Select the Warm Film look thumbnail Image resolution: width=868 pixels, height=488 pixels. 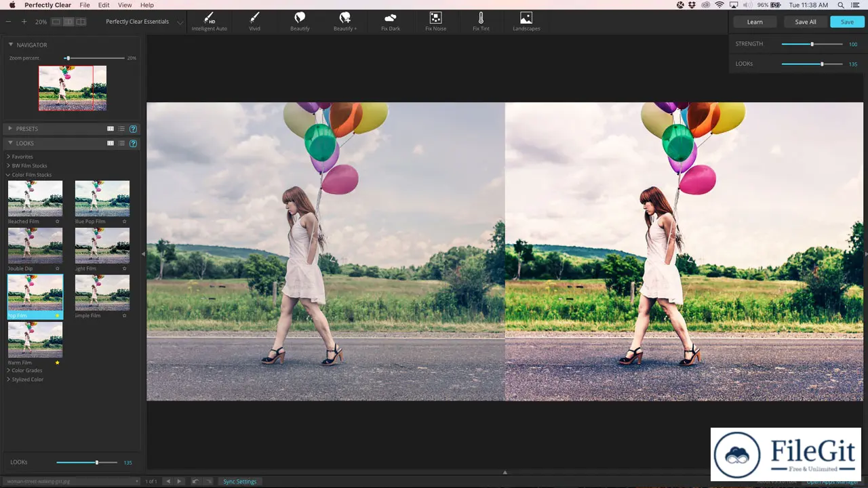[x=35, y=340]
